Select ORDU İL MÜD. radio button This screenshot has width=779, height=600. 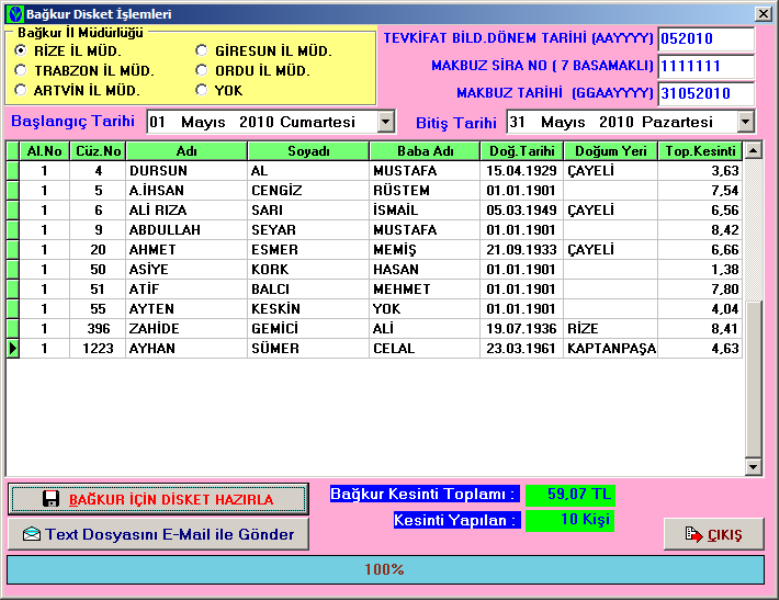[201, 70]
